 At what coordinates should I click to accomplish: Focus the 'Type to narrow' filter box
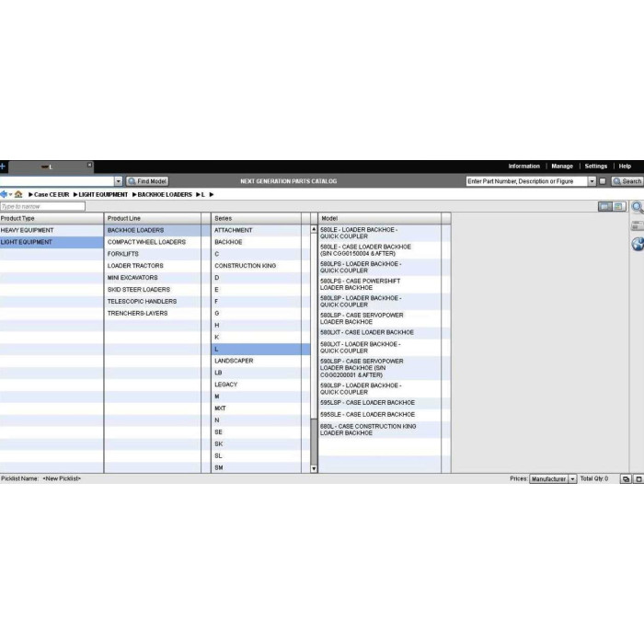(x=42, y=206)
